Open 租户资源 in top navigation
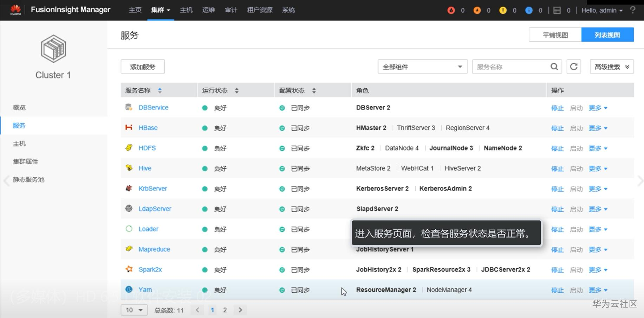This screenshot has height=318, width=644. (260, 10)
